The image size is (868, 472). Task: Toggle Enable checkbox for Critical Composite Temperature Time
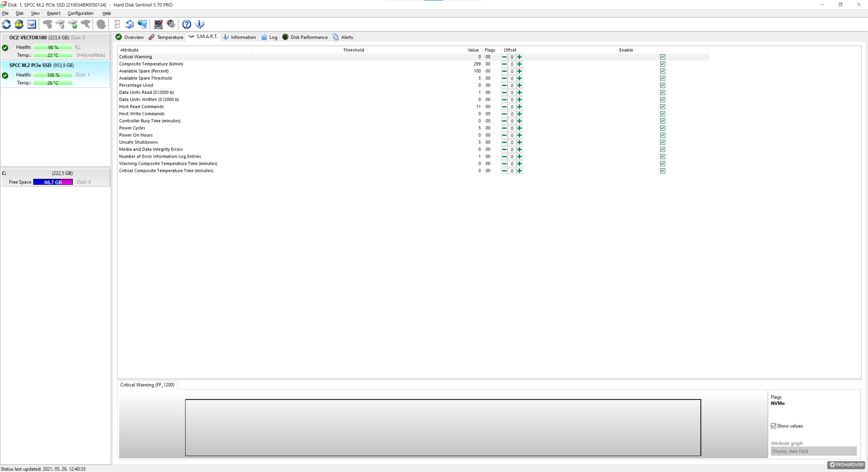click(662, 171)
